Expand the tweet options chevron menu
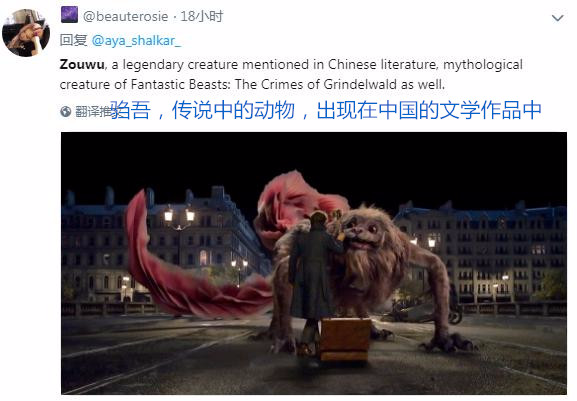The image size is (577, 401). click(557, 18)
